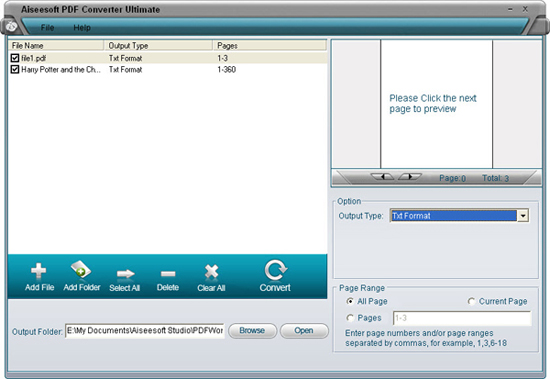Viewport: 550px width, 379px height.
Task: Start conversion with the Convert icon
Action: point(275,270)
